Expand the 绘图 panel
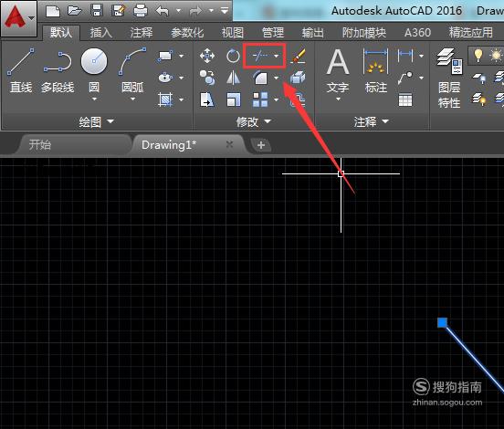The height and width of the screenshot is (429, 504). click(97, 121)
